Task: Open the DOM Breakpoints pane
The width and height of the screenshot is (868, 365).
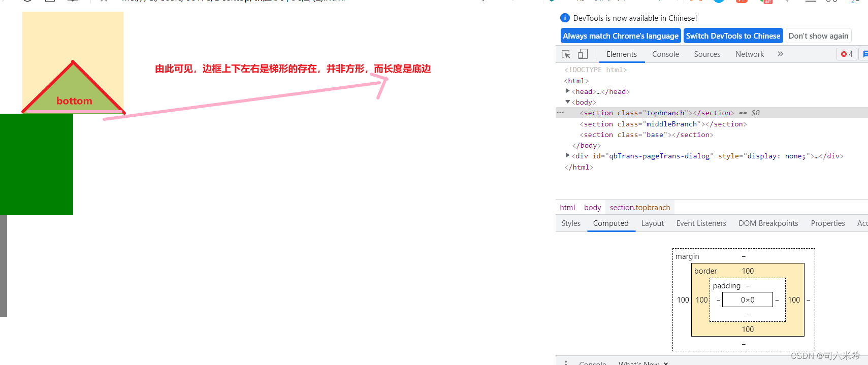Action: 768,223
